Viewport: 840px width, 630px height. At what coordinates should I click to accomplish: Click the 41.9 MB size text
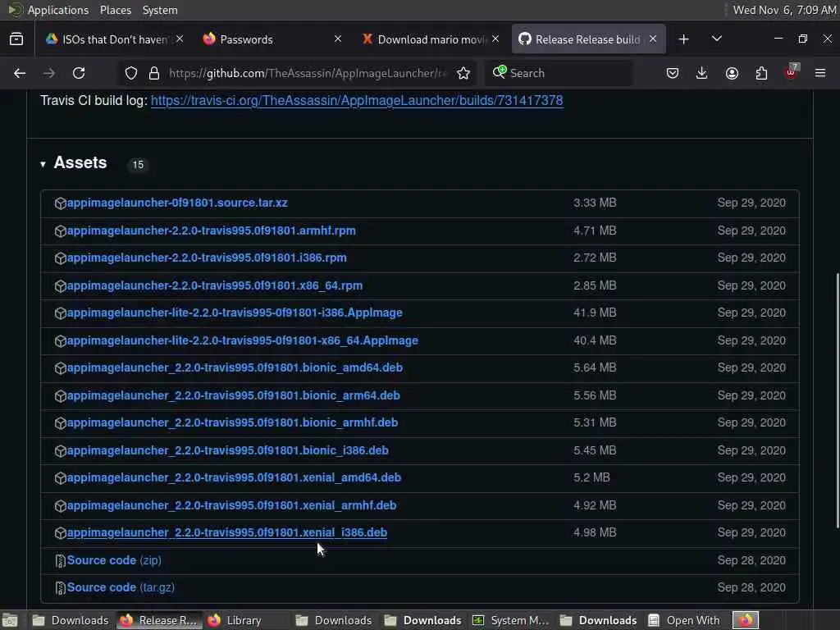595,313
